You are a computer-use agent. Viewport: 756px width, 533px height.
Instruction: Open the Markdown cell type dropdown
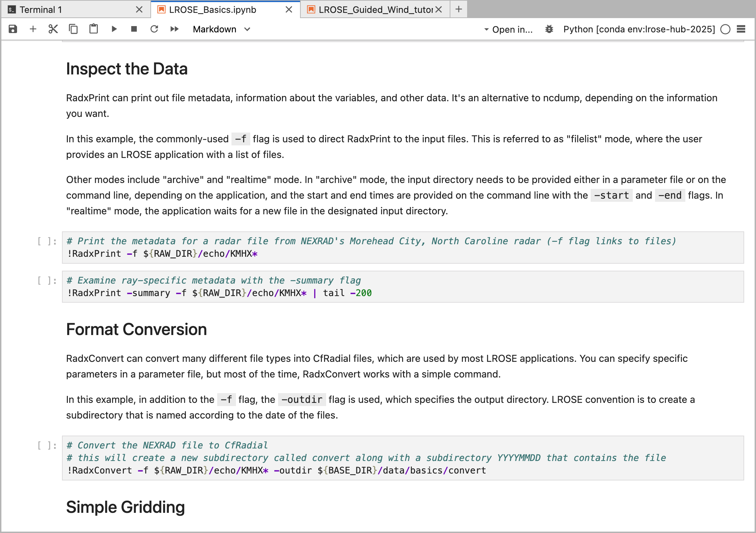[221, 29]
